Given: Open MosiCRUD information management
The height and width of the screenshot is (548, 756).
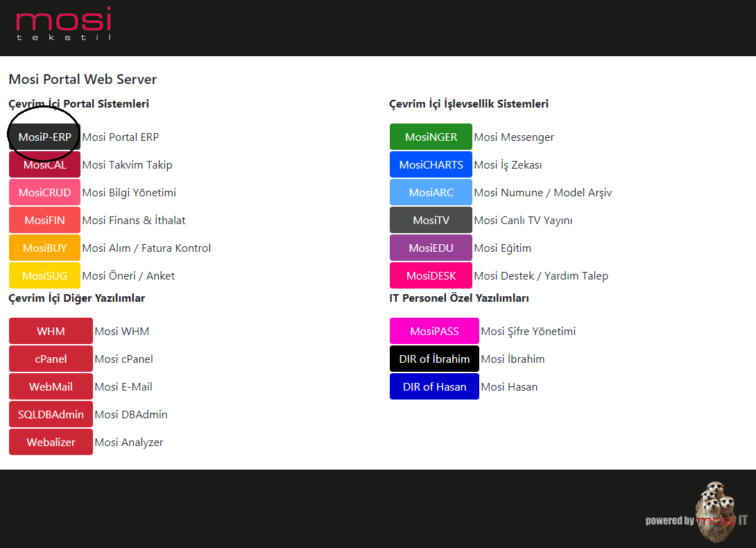Looking at the screenshot, I should point(44,192).
